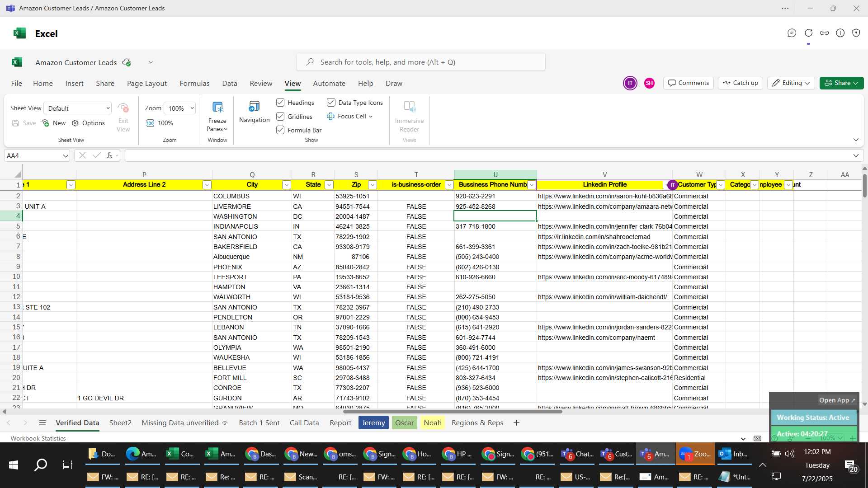Open the Home ribbon tab
The height and width of the screenshot is (488, 868).
43,83
